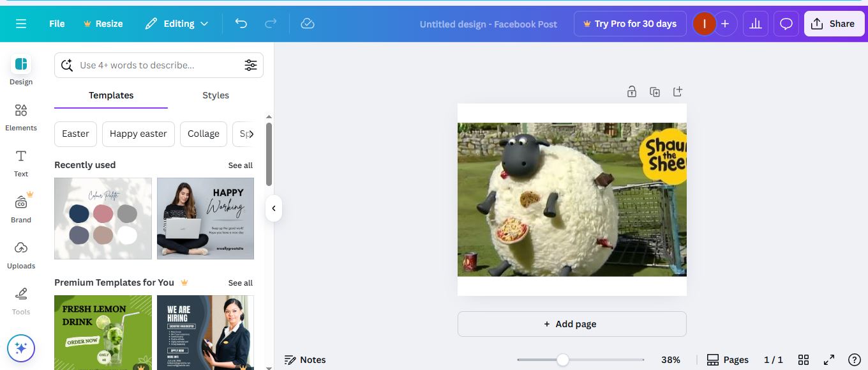Lock the page with the lock icon

point(632,92)
